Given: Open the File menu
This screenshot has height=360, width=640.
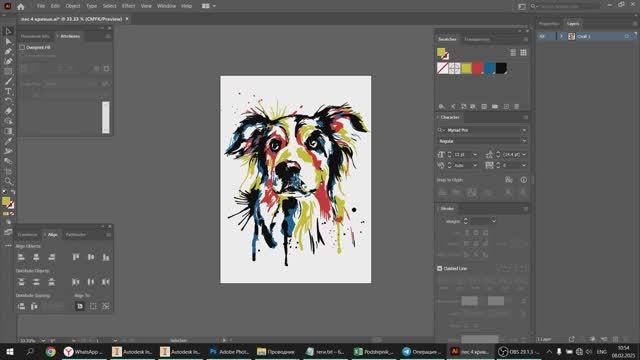Looking at the screenshot, I should tap(41, 6).
